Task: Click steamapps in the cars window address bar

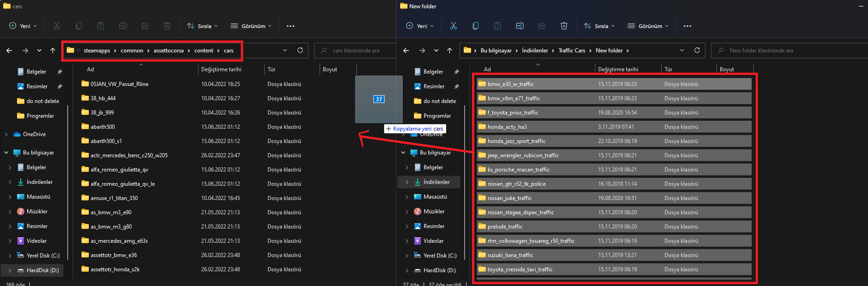Action: (97, 51)
